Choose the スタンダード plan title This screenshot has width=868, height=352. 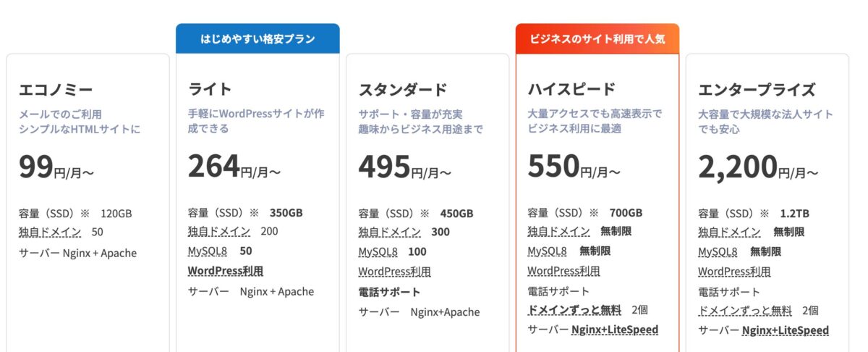[x=403, y=90]
